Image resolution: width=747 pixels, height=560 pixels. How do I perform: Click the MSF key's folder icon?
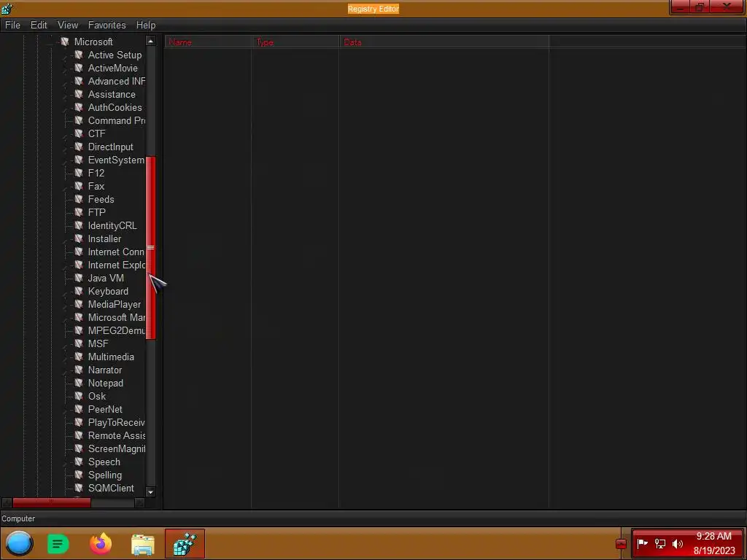point(79,343)
